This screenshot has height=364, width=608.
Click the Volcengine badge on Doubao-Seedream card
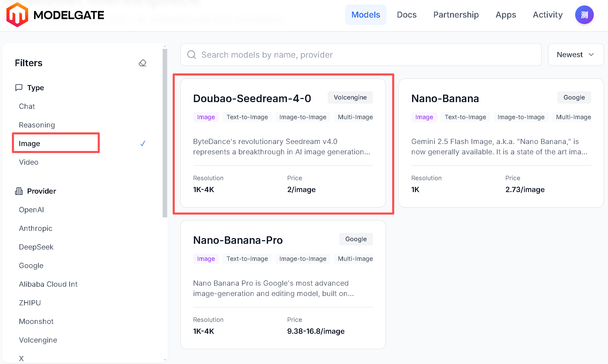point(350,97)
